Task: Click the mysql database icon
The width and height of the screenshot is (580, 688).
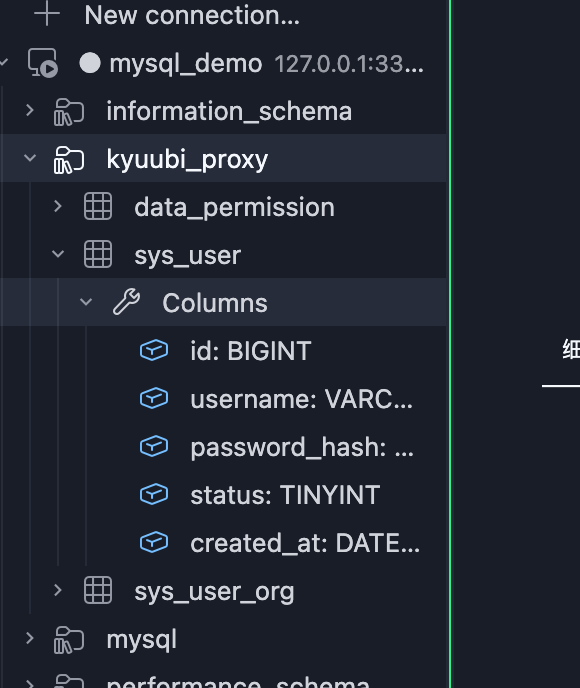Action: click(x=69, y=640)
